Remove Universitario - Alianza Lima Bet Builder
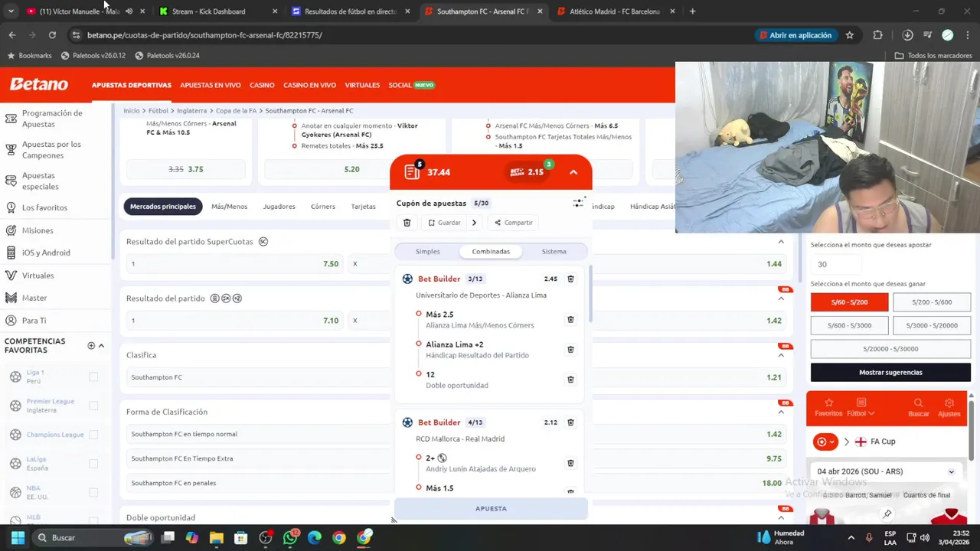This screenshot has height=551, width=980. pos(570,279)
